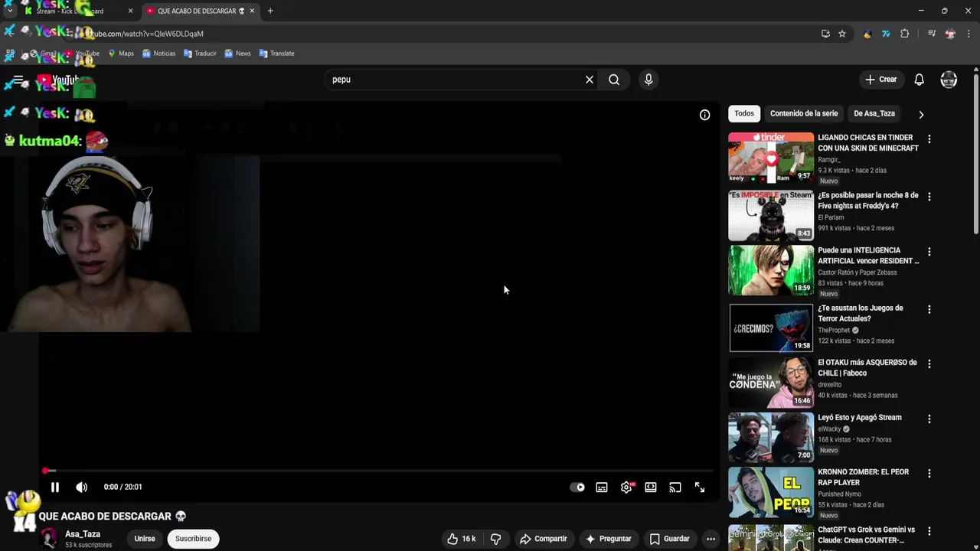The height and width of the screenshot is (551, 980).
Task: Open options for Ligando chicas en Tinder video
Action: [929, 139]
